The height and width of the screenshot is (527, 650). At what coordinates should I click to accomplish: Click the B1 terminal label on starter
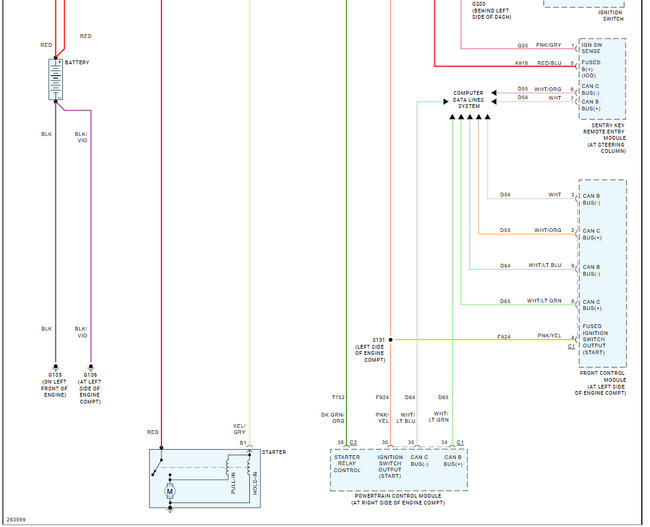coord(243,443)
